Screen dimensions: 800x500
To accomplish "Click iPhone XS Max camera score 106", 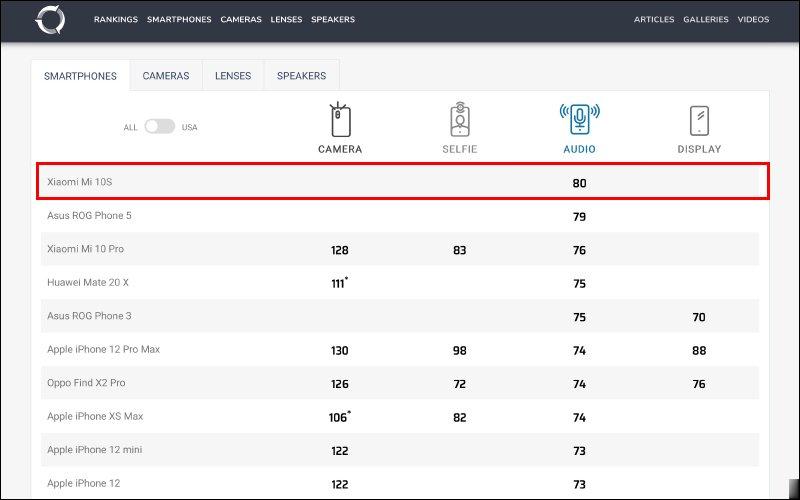I will (x=340, y=417).
